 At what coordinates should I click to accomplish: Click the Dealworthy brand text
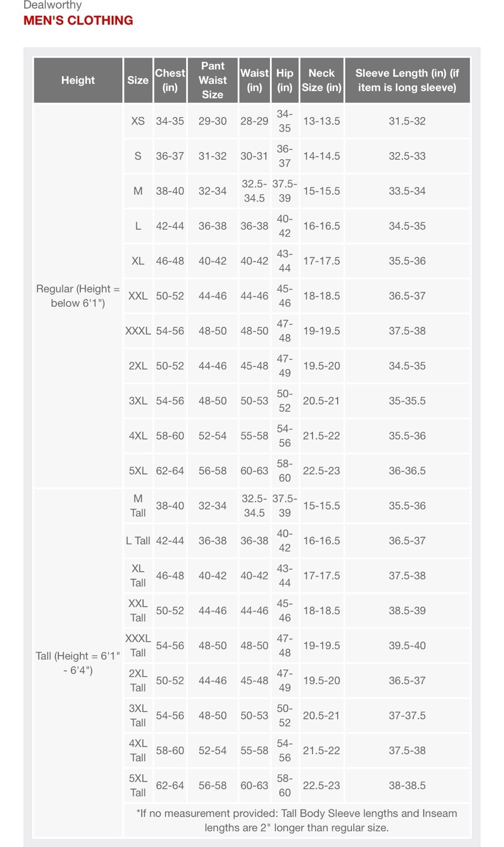pyautogui.click(x=52, y=5)
